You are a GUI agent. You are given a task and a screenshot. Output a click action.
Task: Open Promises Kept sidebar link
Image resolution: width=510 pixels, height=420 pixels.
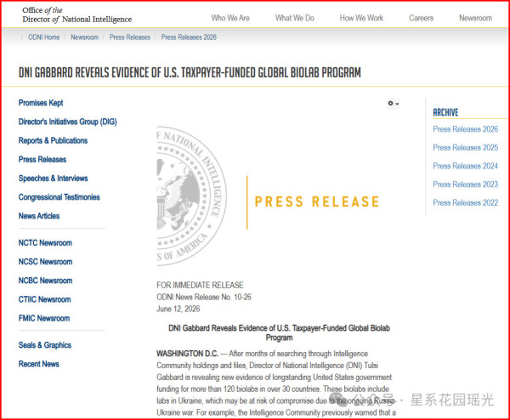pyautogui.click(x=41, y=103)
